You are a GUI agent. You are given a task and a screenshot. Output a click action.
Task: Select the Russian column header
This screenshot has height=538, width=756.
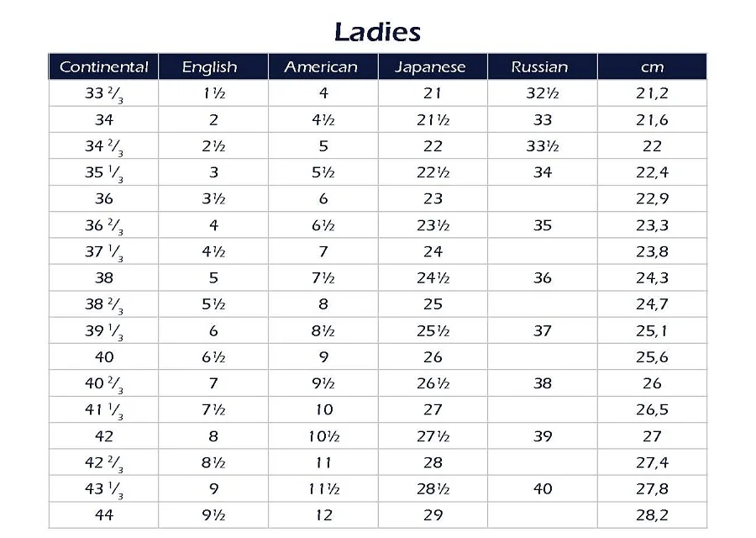(539, 67)
